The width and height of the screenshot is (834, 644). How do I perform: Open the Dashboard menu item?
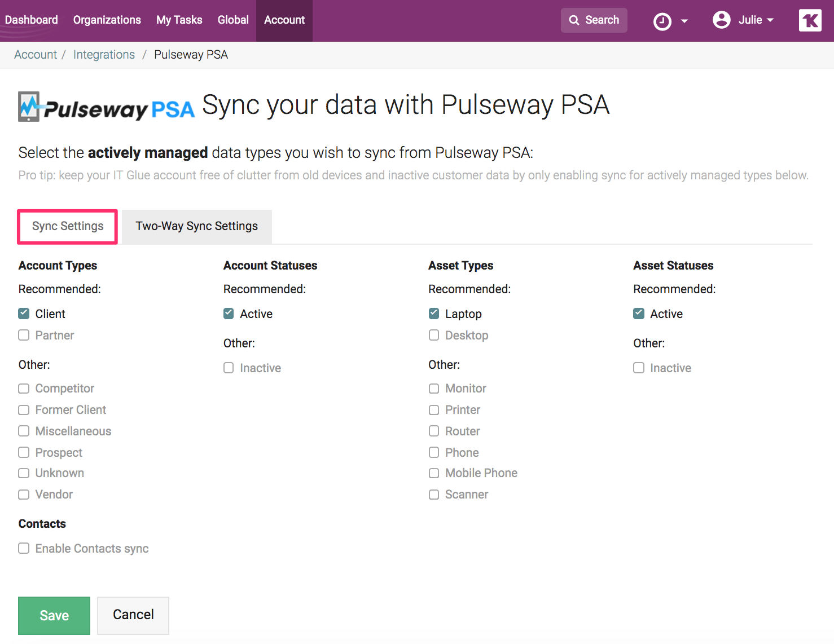[31, 20]
